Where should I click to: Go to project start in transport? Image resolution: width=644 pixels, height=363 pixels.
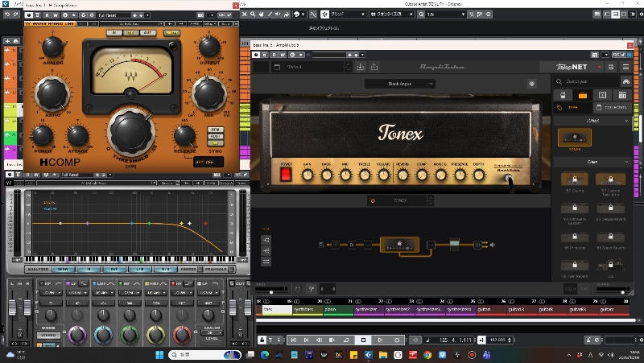293,340
